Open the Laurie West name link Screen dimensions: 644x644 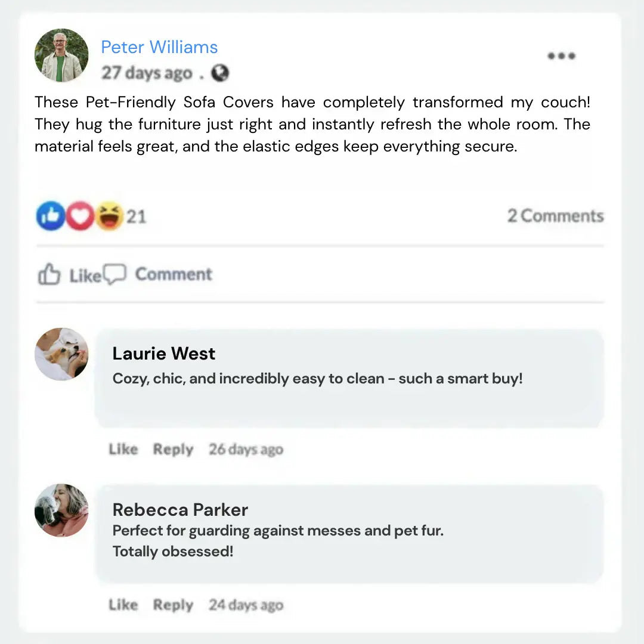[164, 354]
